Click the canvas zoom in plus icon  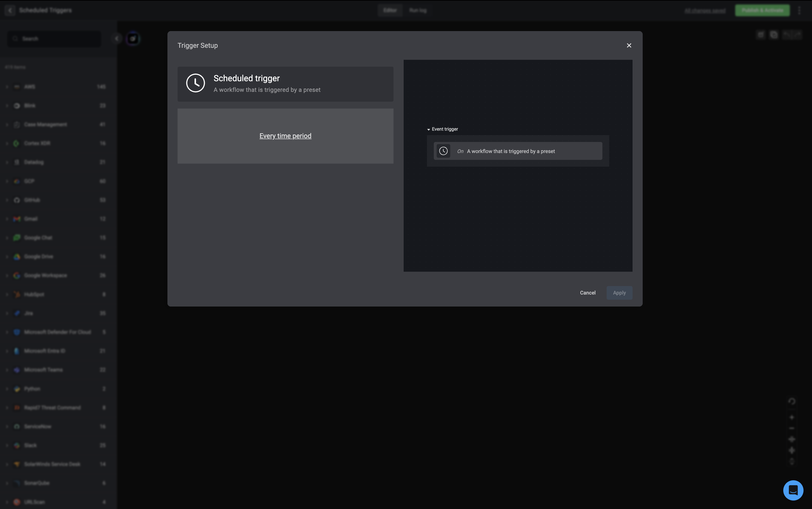coord(792,417)
